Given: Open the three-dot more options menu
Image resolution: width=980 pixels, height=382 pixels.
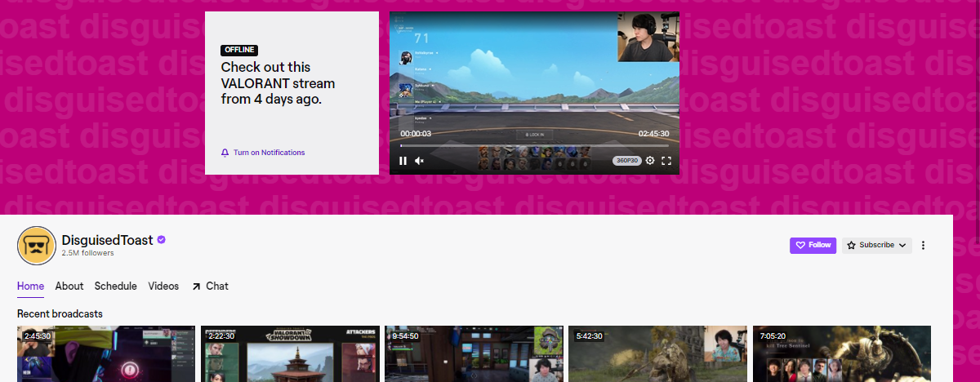Looking at the screenshot, I should tap(924, 245).
